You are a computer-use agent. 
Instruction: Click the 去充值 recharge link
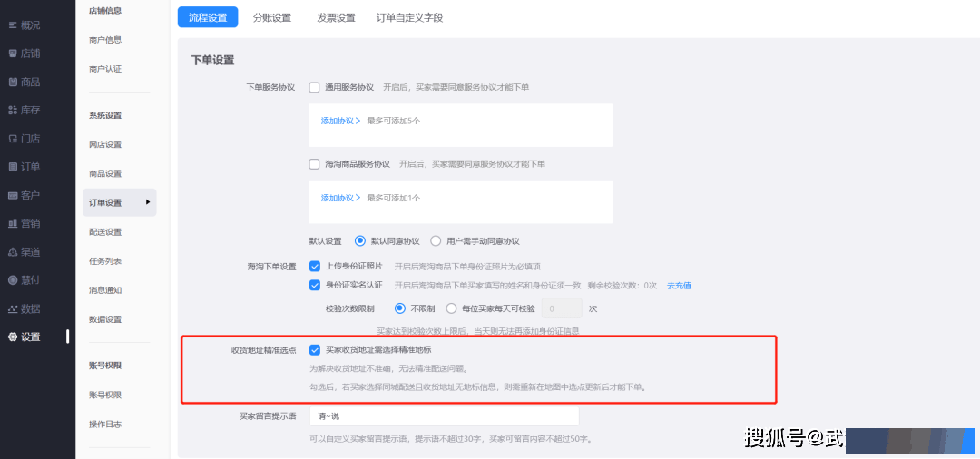[x=679, y=286]
